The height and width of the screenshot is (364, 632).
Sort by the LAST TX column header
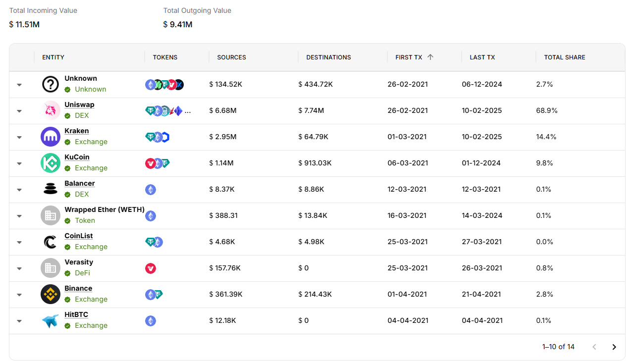[x=482, y=57]
